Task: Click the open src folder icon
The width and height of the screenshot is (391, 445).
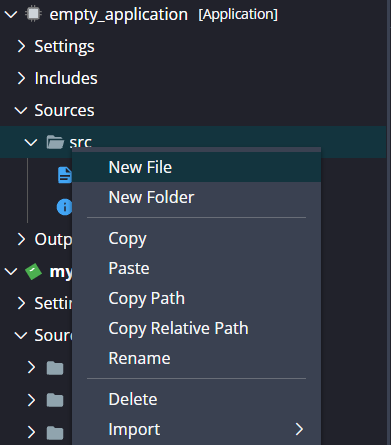Action: 55,142
